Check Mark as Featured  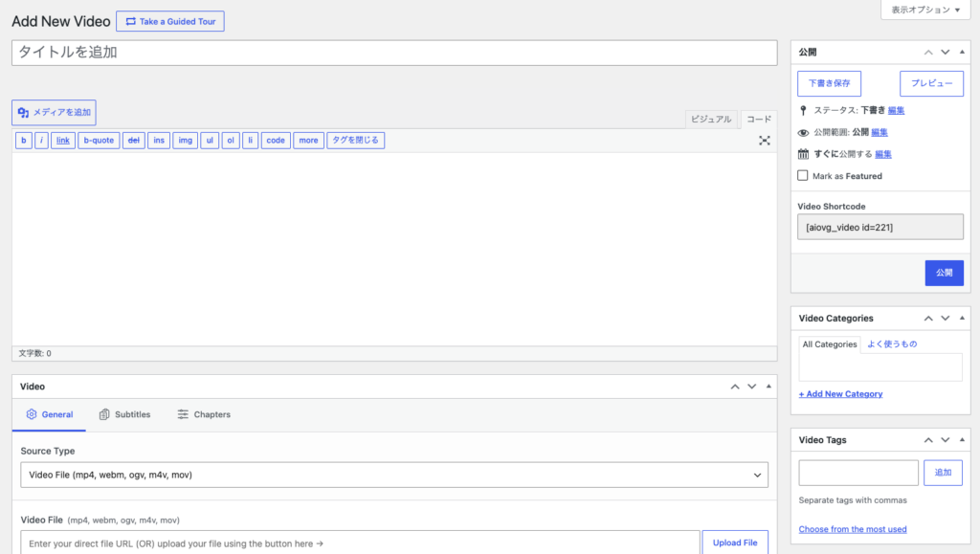tap(803, 175)
